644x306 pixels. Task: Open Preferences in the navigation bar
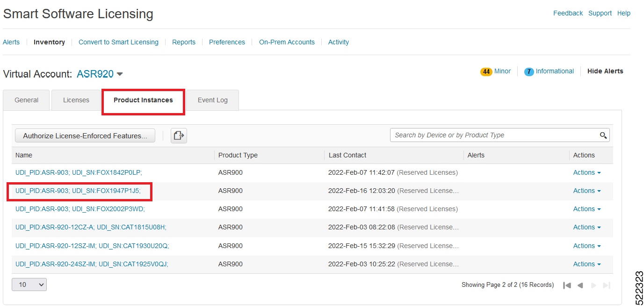pyautogui.click(x=227, y=42)
